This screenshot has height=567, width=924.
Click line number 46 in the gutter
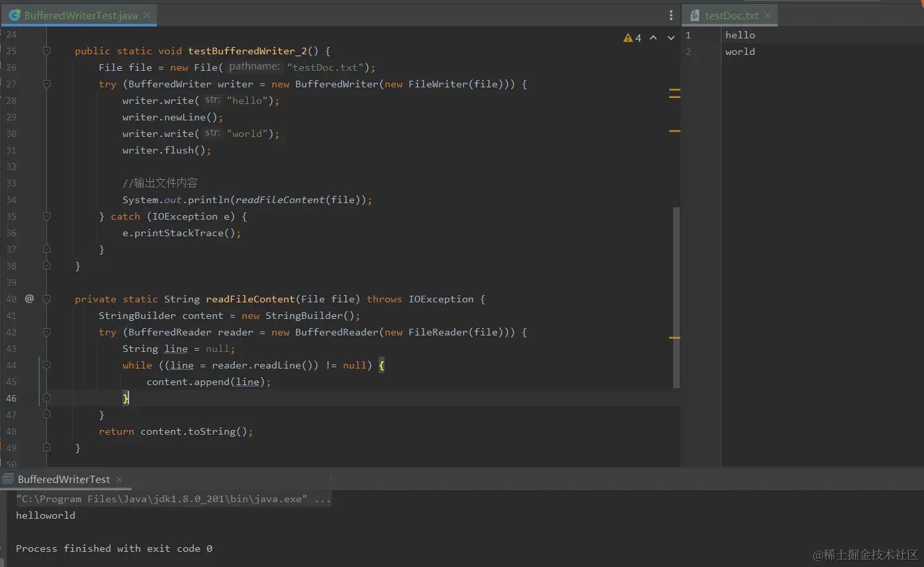tap(11, 398)
